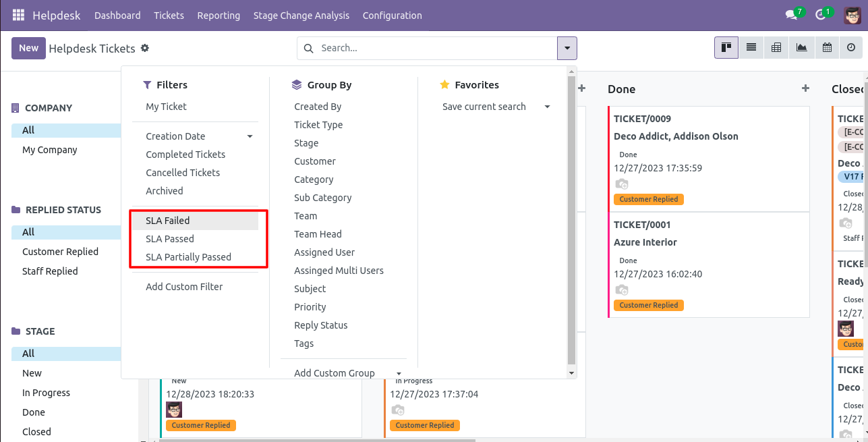Switch to Kanban view
The height and width of the screenshot is (442, 868).
[726, 48]
